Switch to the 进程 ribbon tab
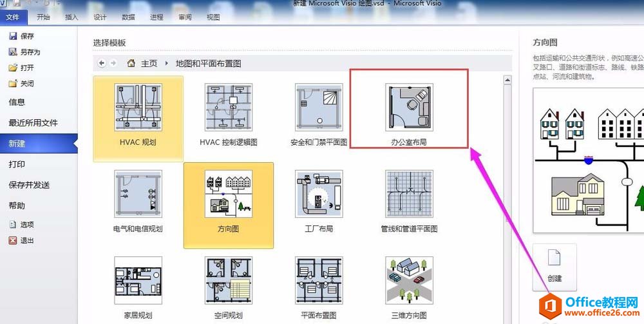The height and width of the screenshot is (324, 644). pos(157,17)
